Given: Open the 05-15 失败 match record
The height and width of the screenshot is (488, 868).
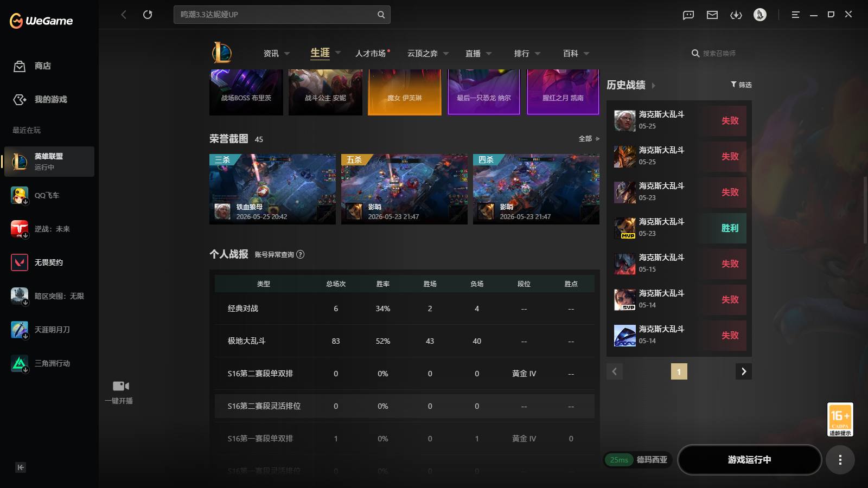Looking at the screenshot, I should (679, 264).
